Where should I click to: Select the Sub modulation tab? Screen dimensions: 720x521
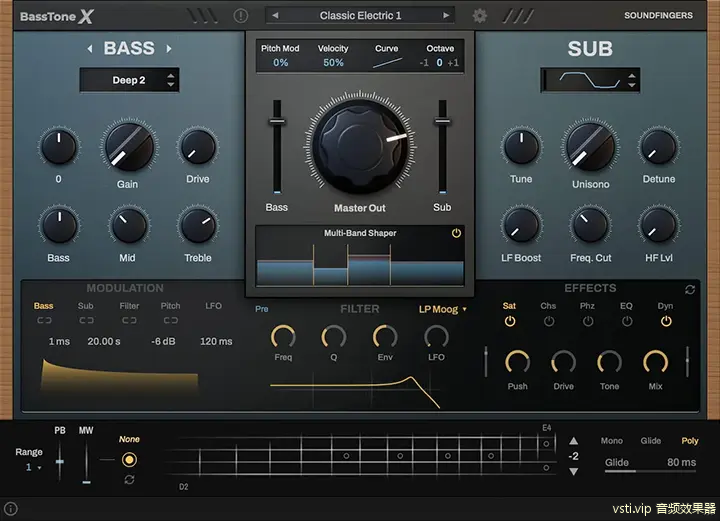[x=85, y=306]
